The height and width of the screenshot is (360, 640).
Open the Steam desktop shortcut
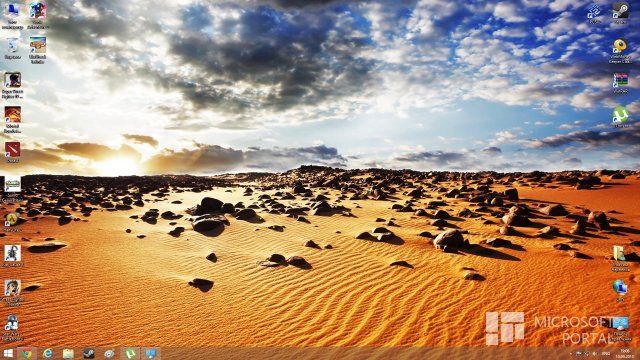(620, 13)
